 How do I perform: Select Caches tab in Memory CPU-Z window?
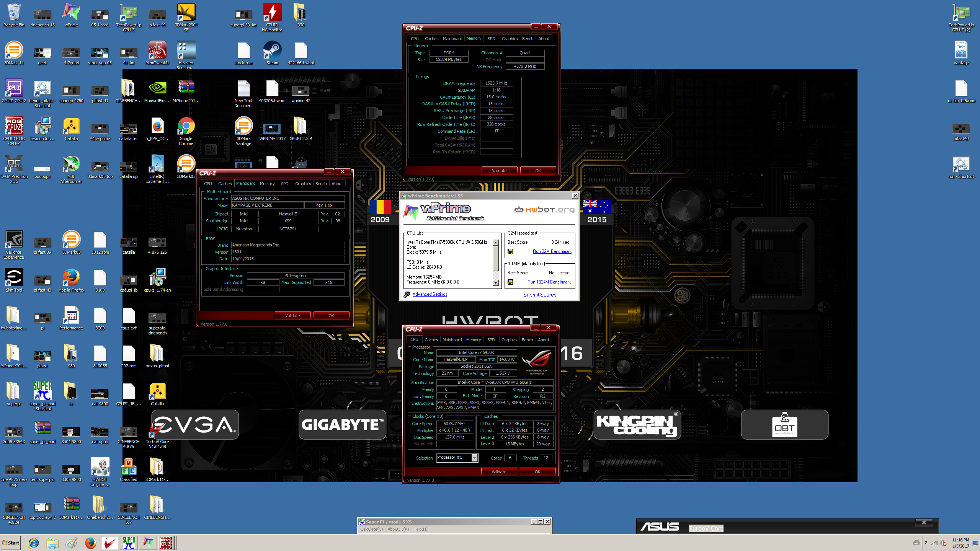(x=431, y=39)
